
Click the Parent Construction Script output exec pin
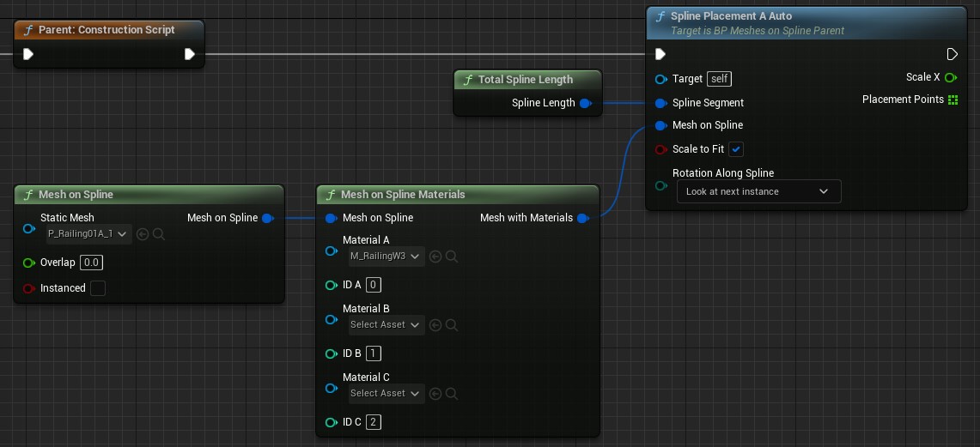click(x=190, y=54)
